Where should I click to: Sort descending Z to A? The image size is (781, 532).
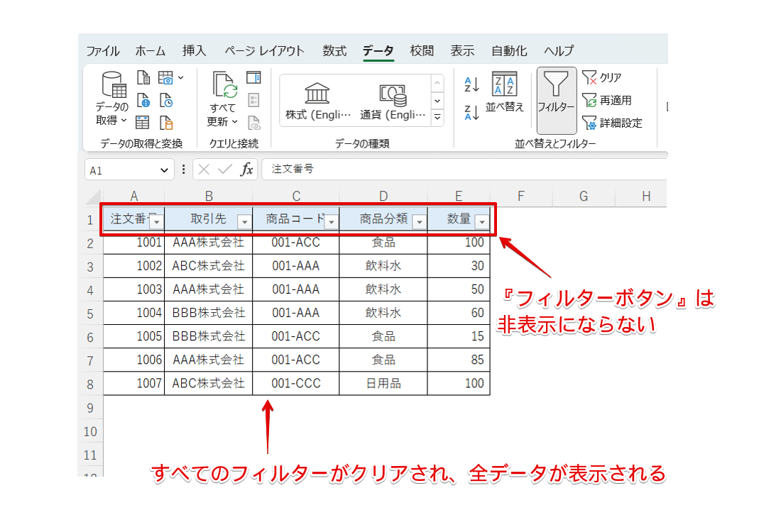(471, 113)
